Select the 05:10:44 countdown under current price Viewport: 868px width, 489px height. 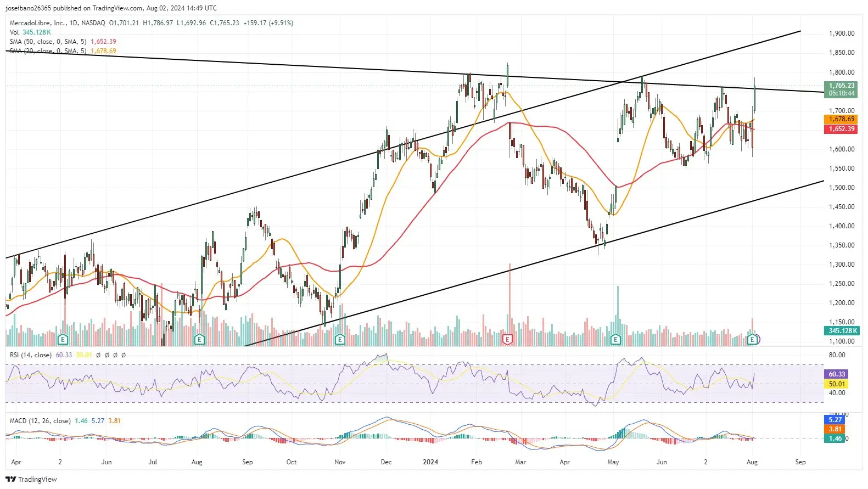click(841, 93)
